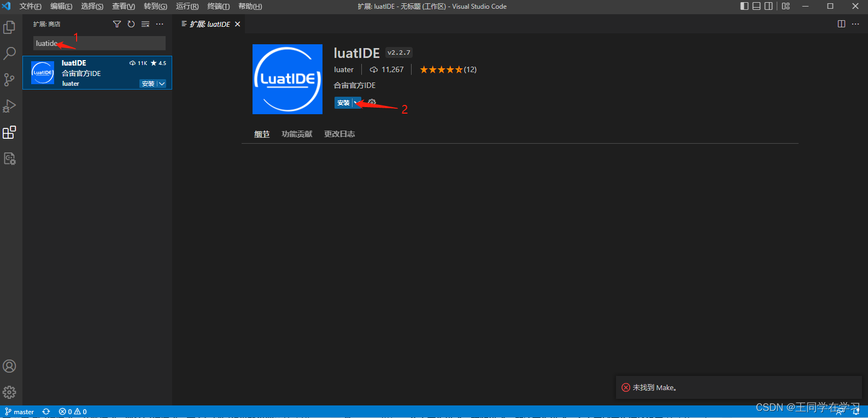Switch to the 更改日志 tab
The width and height of the screenshot is (868, 418).
coord(339,134)
